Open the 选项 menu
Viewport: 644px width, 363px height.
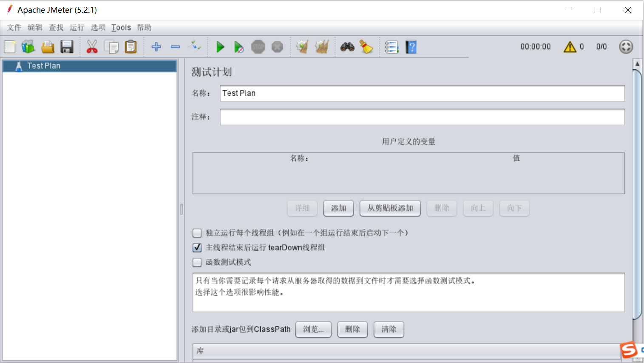click(x=98, y=28)
